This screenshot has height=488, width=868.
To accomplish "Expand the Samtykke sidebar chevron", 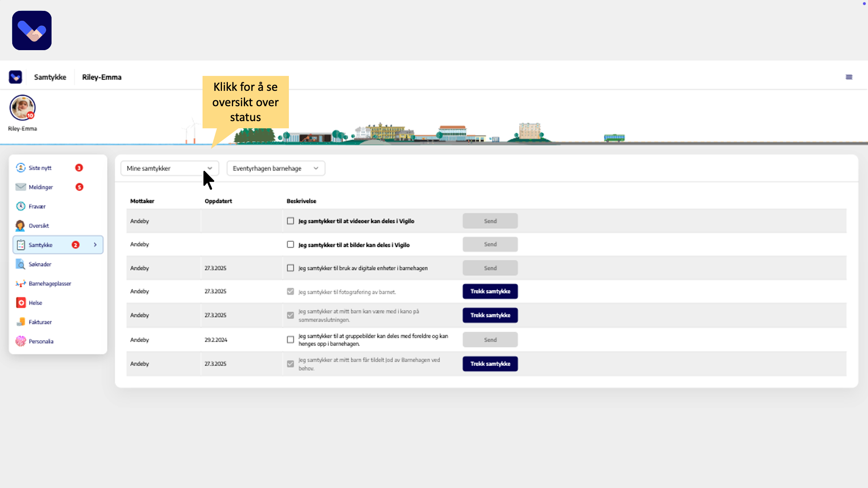I will (95, 245).
